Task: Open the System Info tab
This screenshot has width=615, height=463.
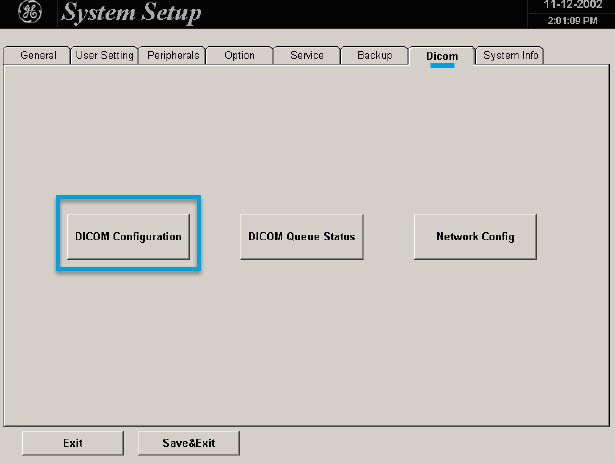Action: click(510, 55)
